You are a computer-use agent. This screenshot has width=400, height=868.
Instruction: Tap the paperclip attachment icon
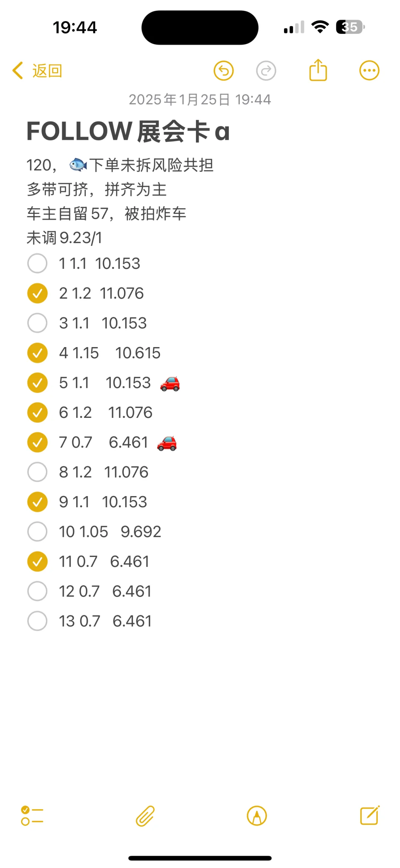[145, 816]
